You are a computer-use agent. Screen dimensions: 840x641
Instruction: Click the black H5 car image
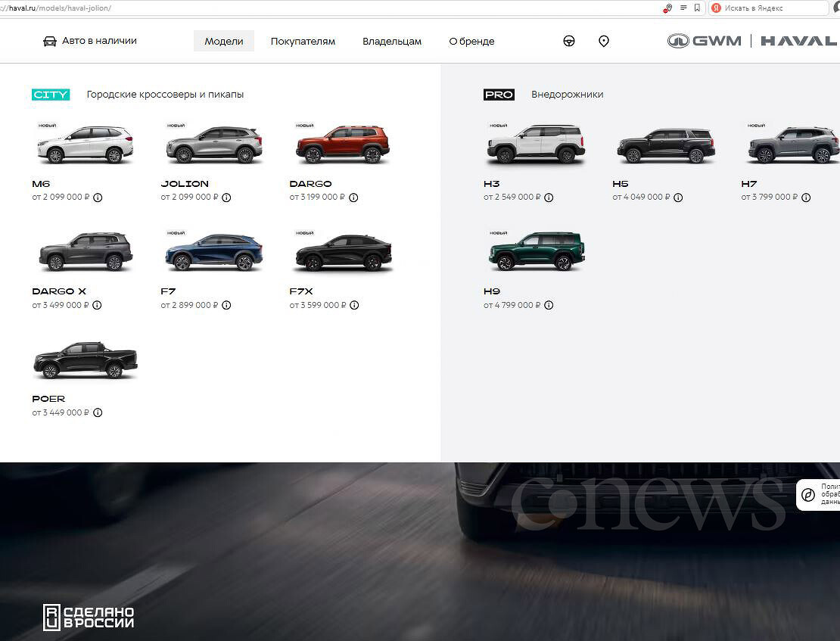pyautogui.click(x=666, y=145)
